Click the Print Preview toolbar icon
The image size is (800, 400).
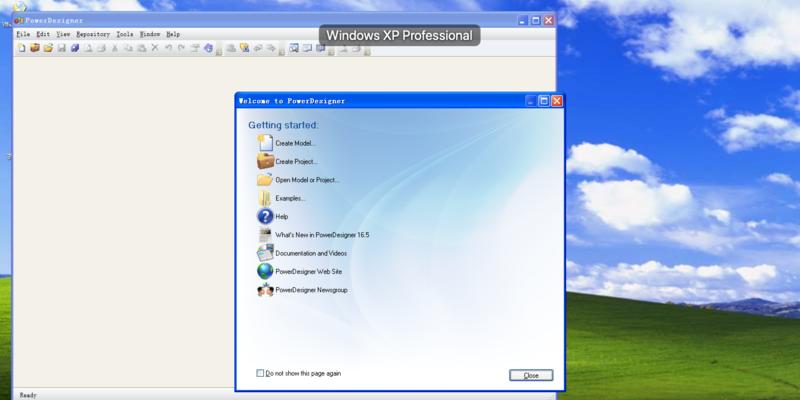(88, 48)
